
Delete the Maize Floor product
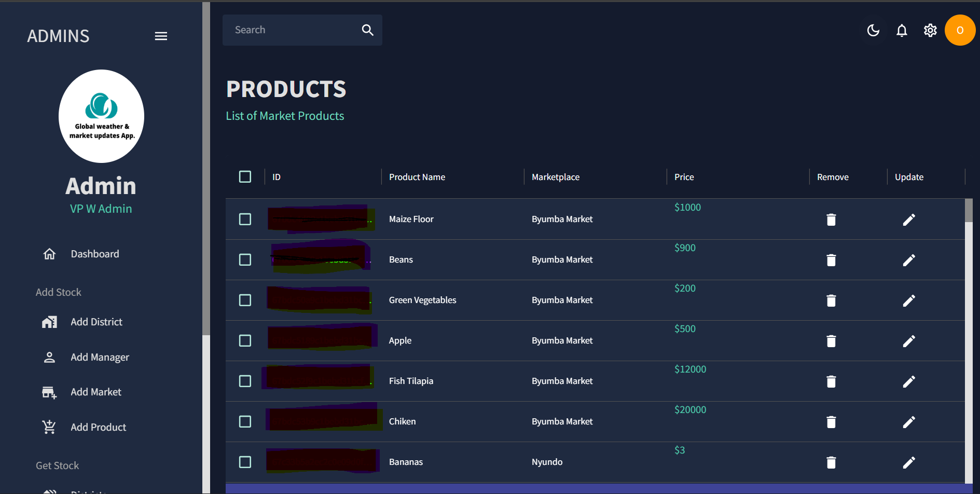(831, 219)
